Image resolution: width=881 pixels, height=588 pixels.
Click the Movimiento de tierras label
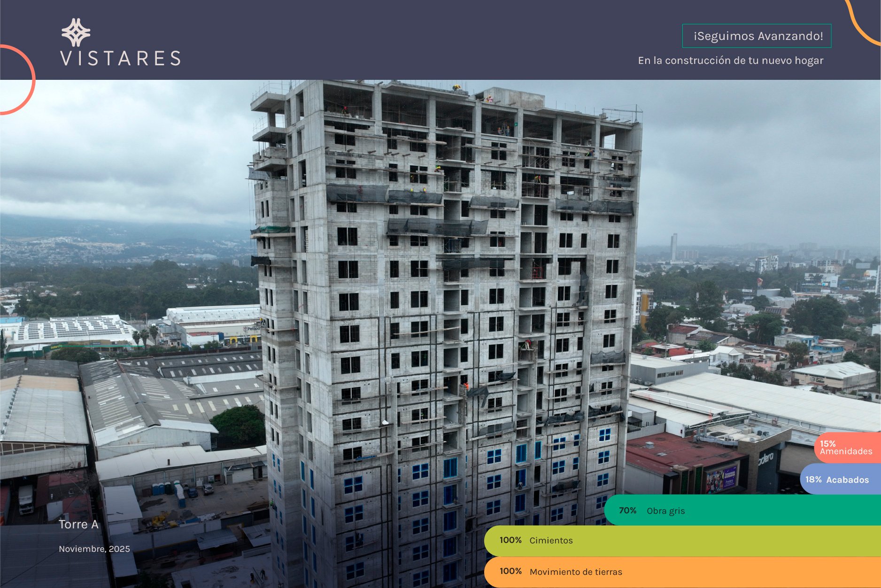pyautogui.click(x=576, y=572)
